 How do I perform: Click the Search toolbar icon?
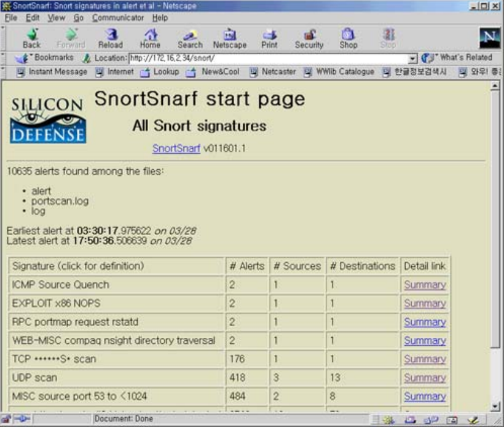coord(190,38)
